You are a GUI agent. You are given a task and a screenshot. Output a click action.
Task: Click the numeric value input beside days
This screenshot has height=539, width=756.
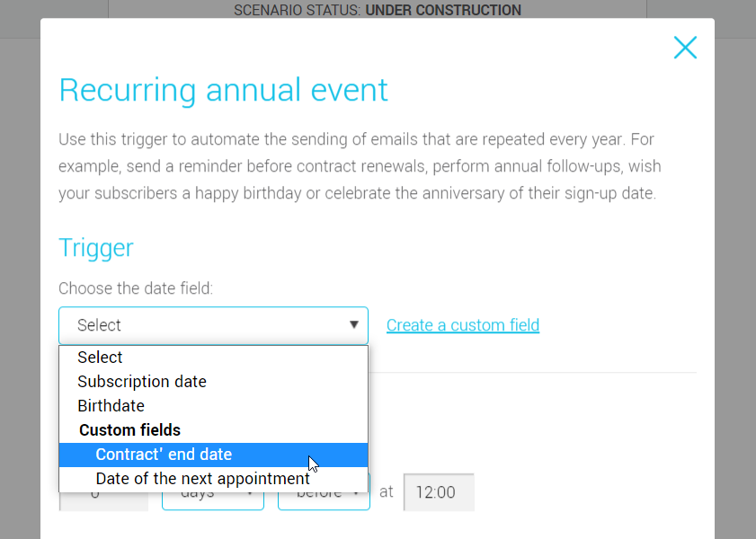pyautogui.click(x=102, y=494)
